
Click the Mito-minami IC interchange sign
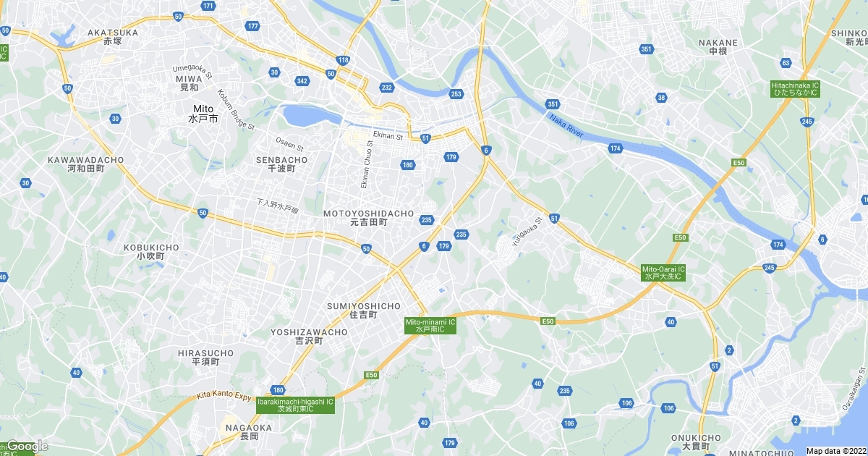pyautogui.click(x=430, y=326)
